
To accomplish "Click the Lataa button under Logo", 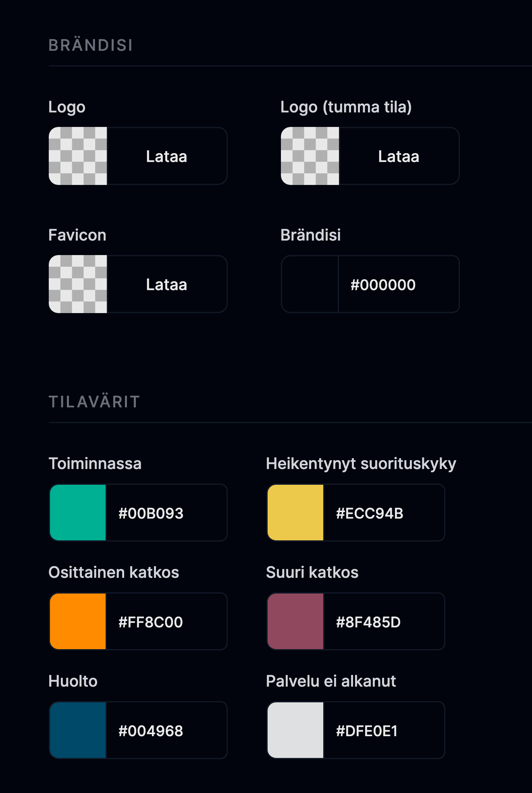I will 167,156.
